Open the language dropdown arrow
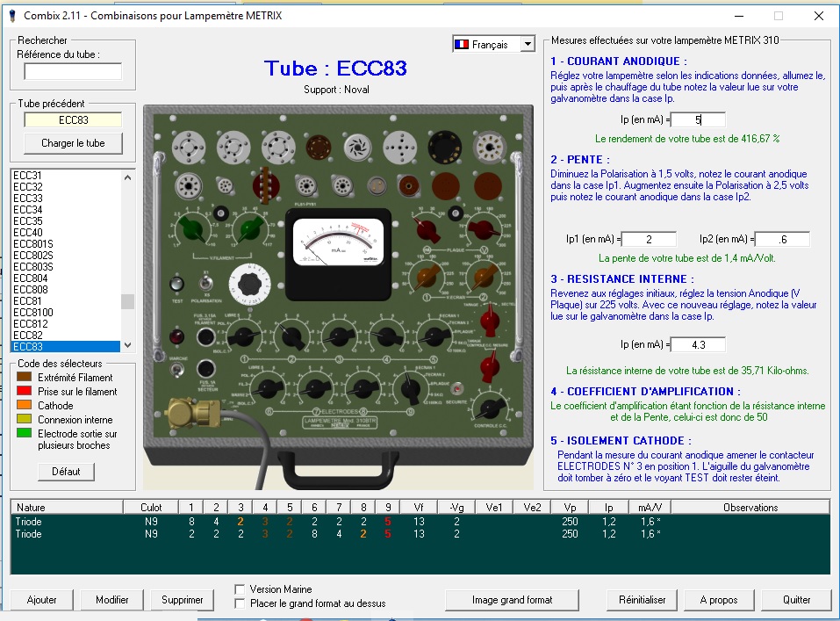This screenshot has height=621, width=840. click(x=528, y=44)
